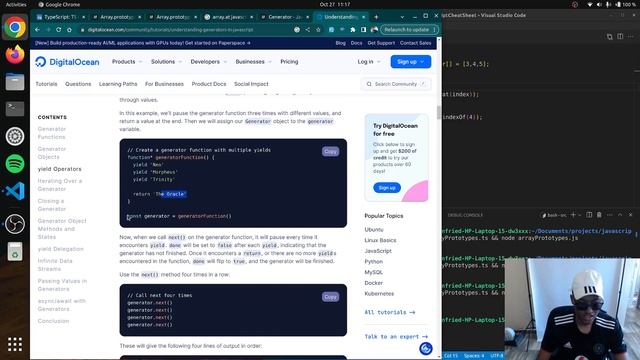Follow the Talk to an expert link
The width and height of the screenshot is (640, 360).
[396, 337]
